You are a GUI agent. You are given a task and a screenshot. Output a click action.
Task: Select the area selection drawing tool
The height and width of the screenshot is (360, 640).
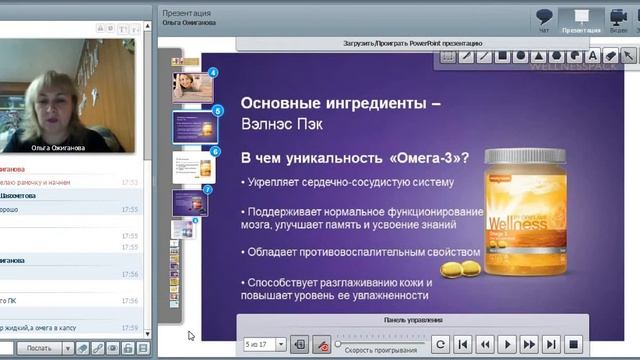coord(448,56)
